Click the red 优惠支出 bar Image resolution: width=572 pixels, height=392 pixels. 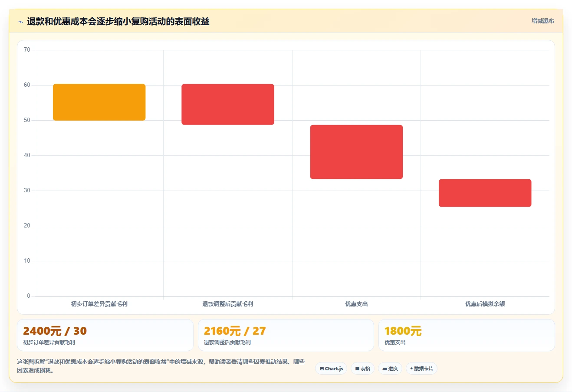click(356, 152)
